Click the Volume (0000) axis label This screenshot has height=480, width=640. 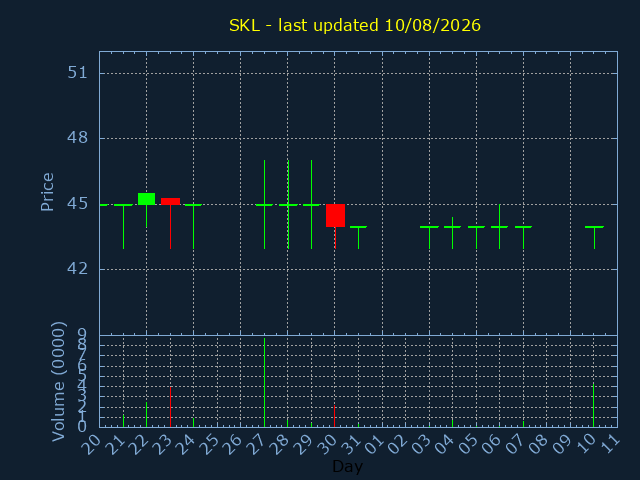[x=59, y=381]
